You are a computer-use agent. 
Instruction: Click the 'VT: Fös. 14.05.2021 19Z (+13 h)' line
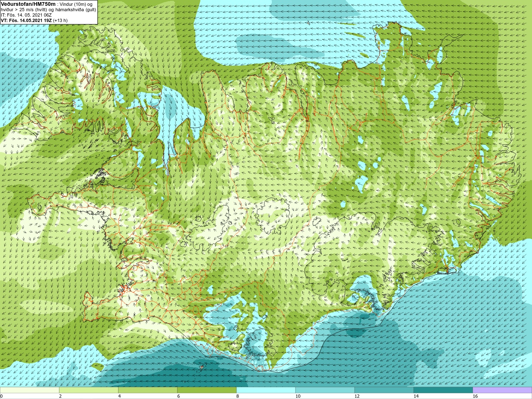click(x=34, y=20)
